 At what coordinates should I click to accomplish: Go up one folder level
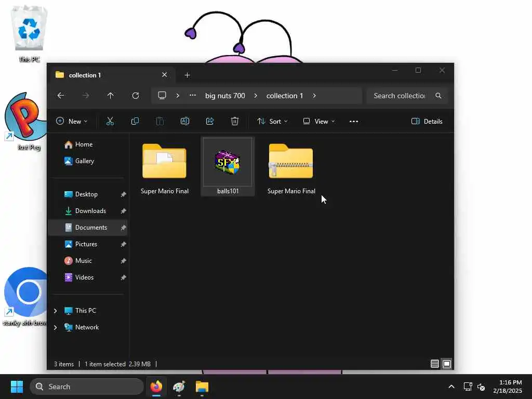point(110,96)
